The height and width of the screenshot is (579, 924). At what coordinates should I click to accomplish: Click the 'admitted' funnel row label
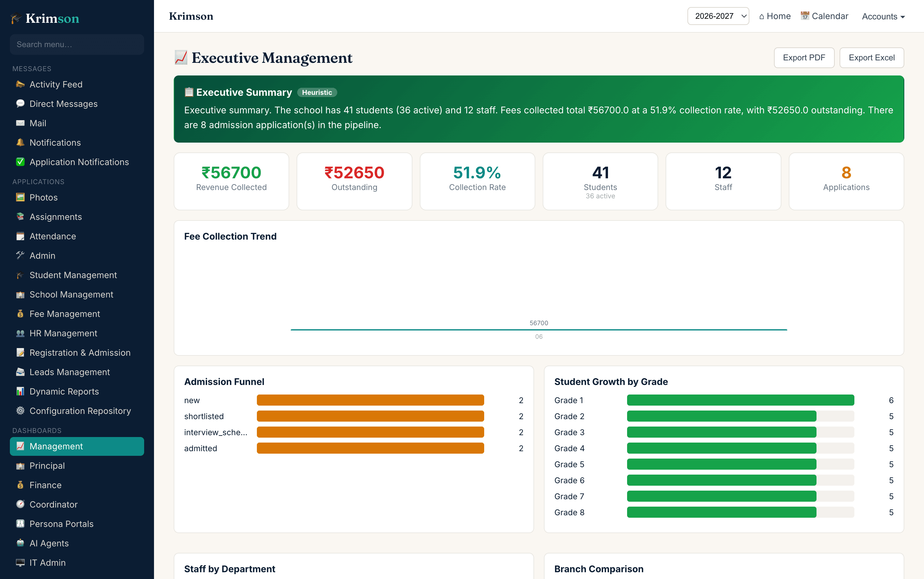click(x=200, y=448)
